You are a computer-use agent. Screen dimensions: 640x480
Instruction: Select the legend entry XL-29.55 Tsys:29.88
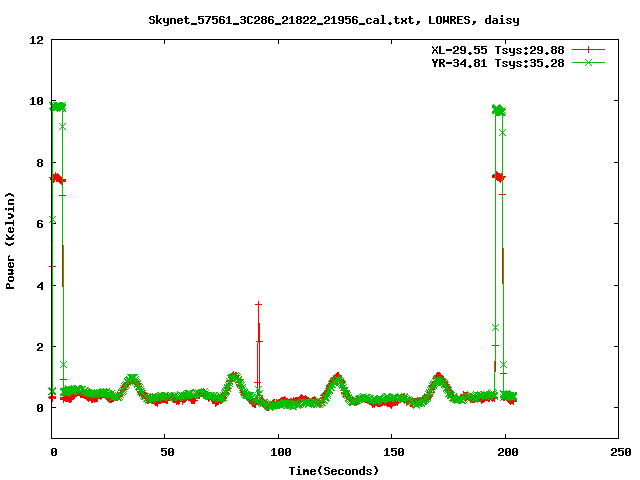click(x=498, y=50)
